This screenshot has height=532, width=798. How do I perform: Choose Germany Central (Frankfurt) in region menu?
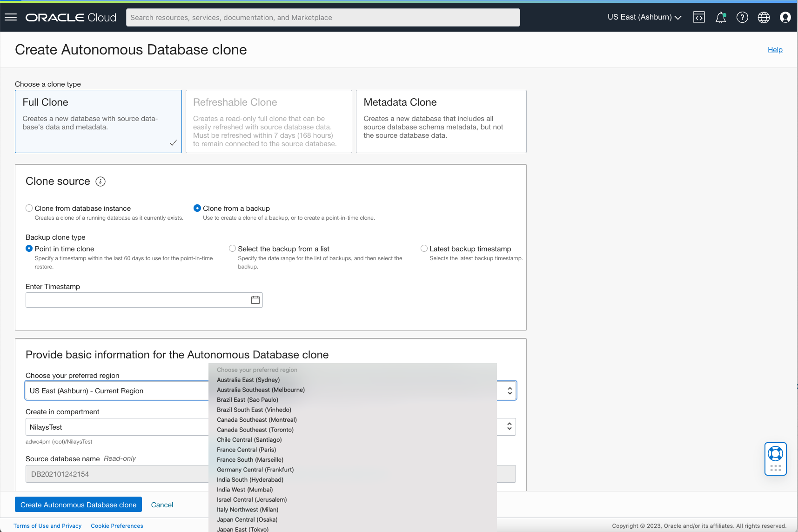click(255, 470)
